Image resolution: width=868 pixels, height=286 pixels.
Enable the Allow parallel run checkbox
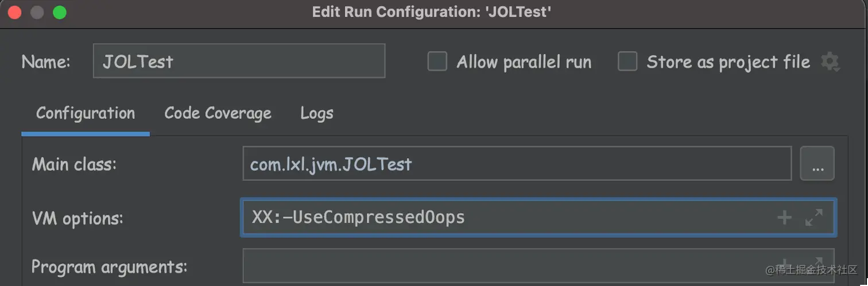pos(437,61)
